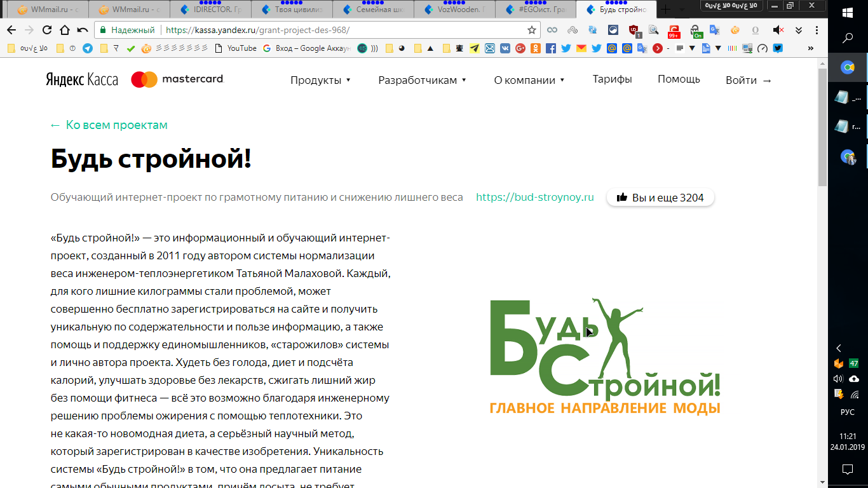Viewport: 868px width, 488px height.
Task: Open the Тарифы menu item
Action: (612, 79)
